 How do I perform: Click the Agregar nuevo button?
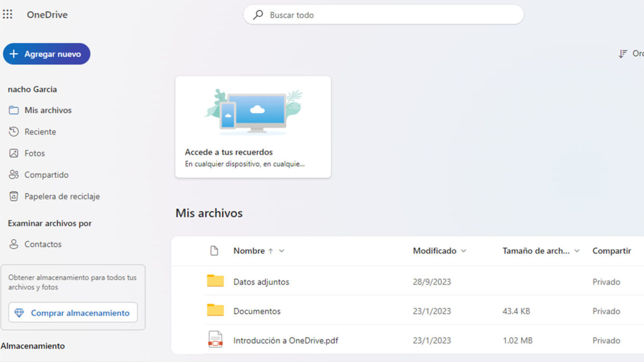[47, 54]
